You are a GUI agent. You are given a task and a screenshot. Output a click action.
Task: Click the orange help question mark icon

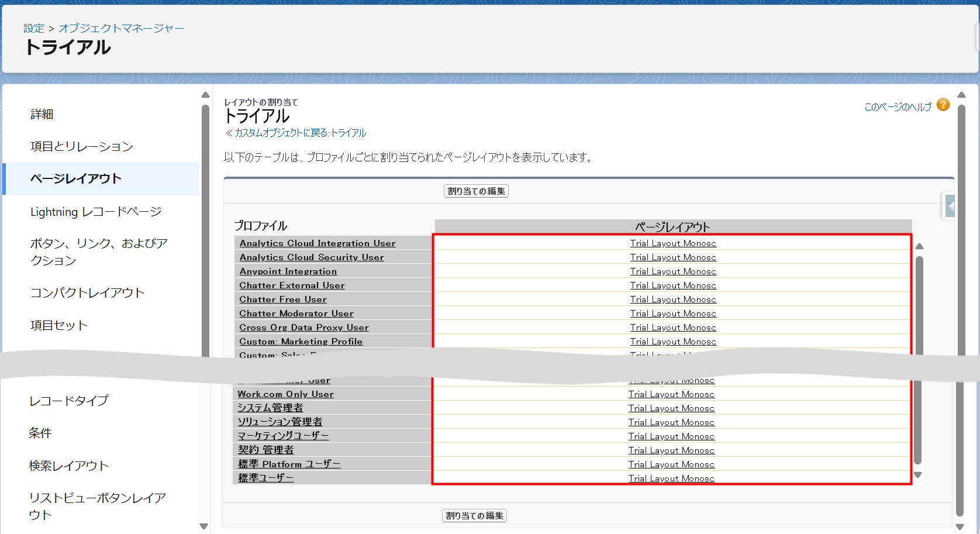(x=943, y=105)
